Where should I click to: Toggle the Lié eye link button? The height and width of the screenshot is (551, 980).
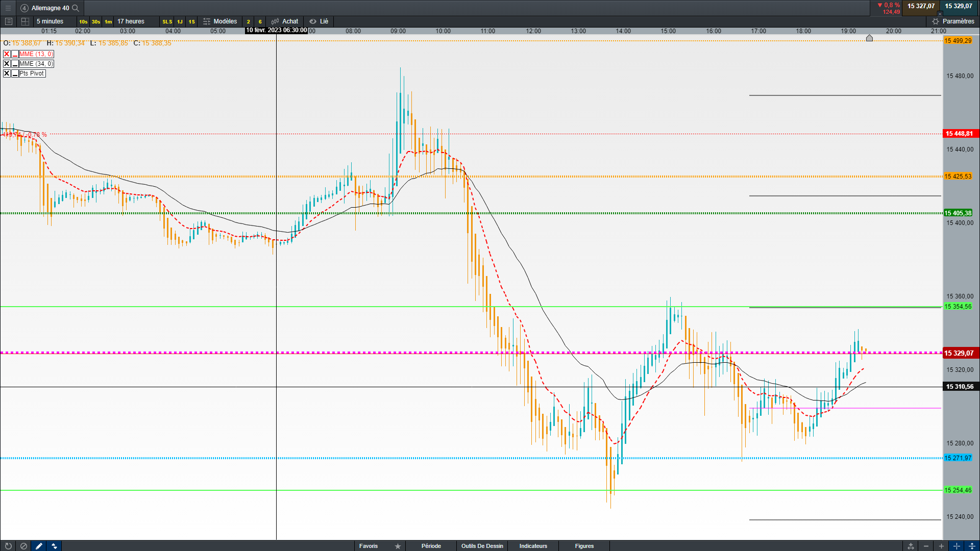[x=318, y=21]
